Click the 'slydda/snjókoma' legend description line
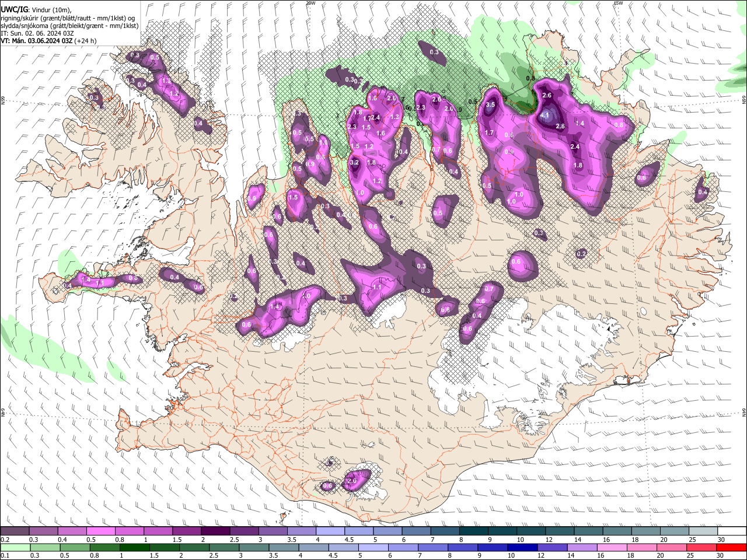 tap(69, 26)
